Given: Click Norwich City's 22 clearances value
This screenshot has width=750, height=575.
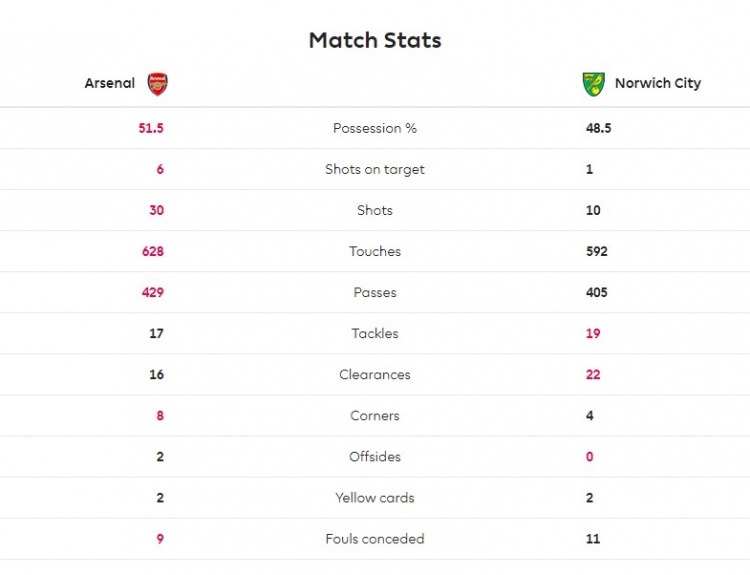Looking at the screenshot, I should click(593, 375).
